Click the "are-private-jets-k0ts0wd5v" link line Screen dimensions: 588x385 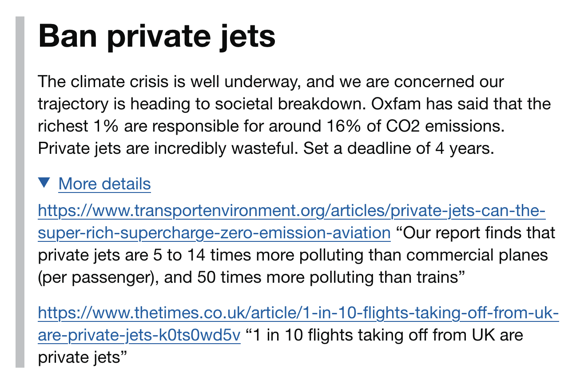[139, 335]
